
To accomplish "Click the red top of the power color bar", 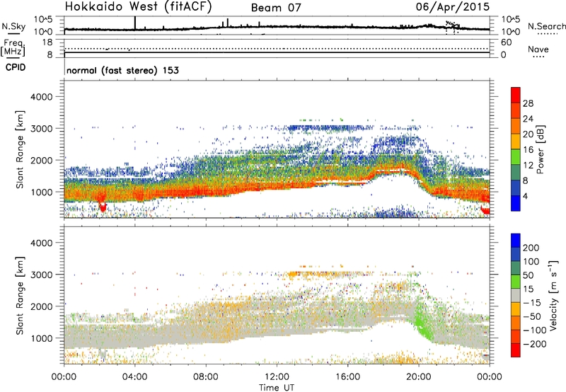I will click(516, 95).
